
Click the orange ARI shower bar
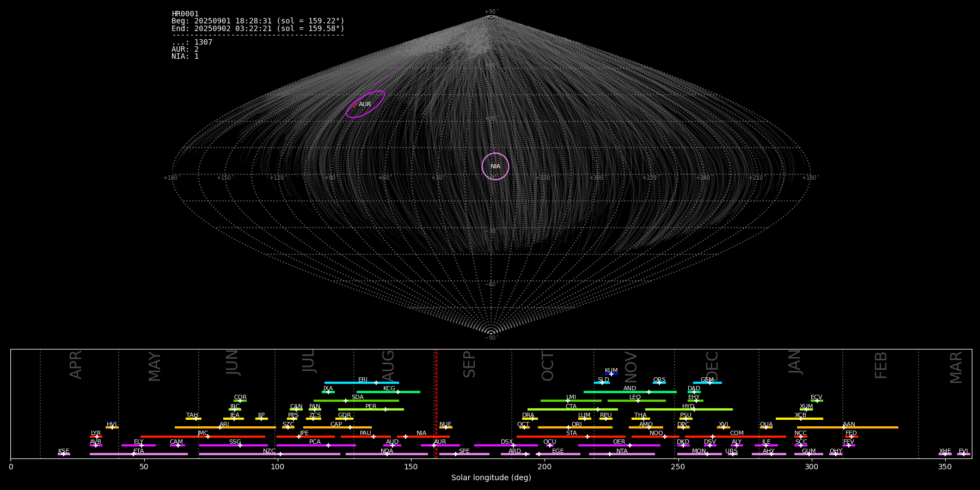tap(225, 427)
